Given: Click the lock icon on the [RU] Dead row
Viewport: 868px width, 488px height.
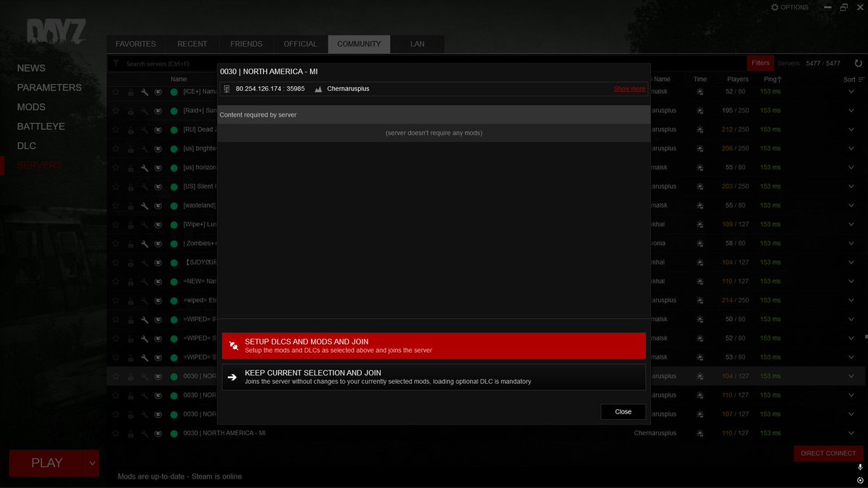Looking at the screenshot, I should (x=131, y=130).
